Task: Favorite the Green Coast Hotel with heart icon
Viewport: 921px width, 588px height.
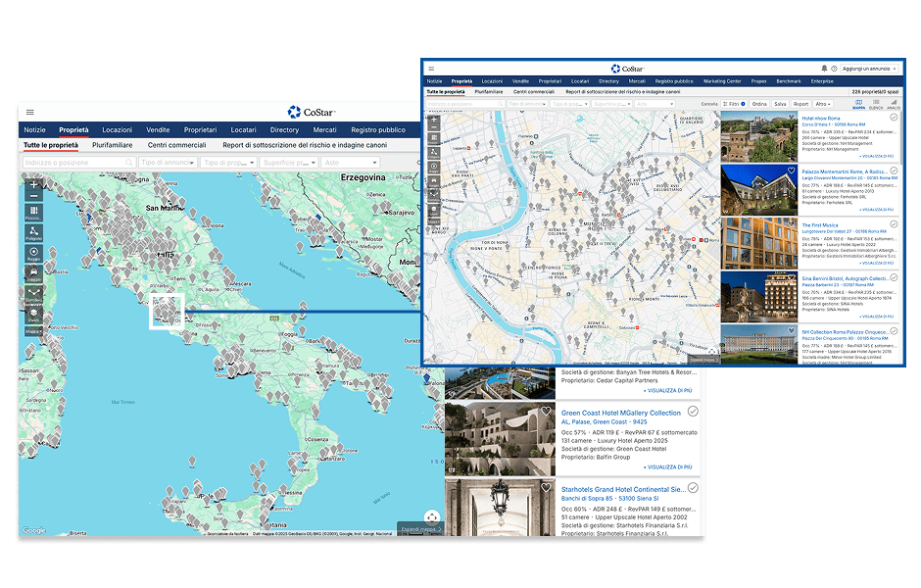Action: (547, 412)
